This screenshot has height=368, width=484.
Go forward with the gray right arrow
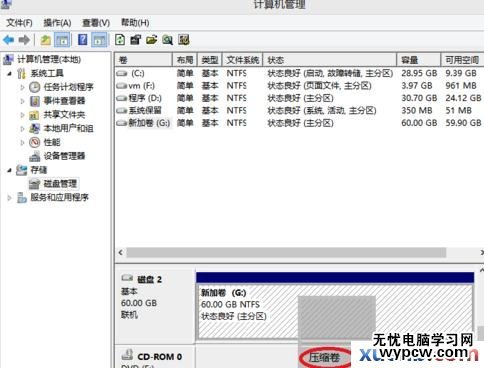click(x=24, y=40)
